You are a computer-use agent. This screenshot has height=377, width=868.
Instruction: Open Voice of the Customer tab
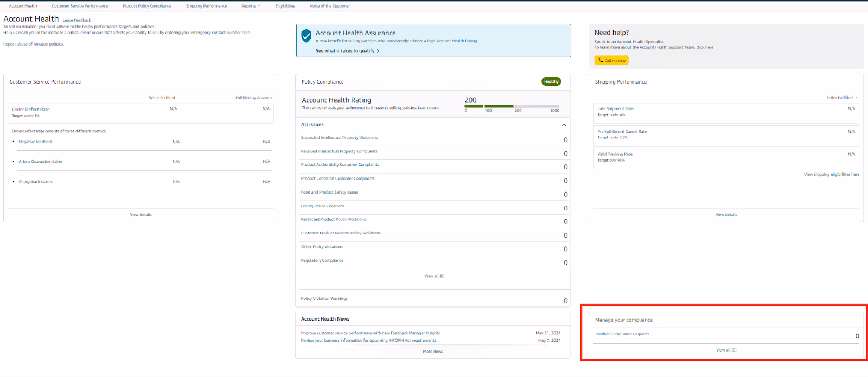click(x=330, y=6)
